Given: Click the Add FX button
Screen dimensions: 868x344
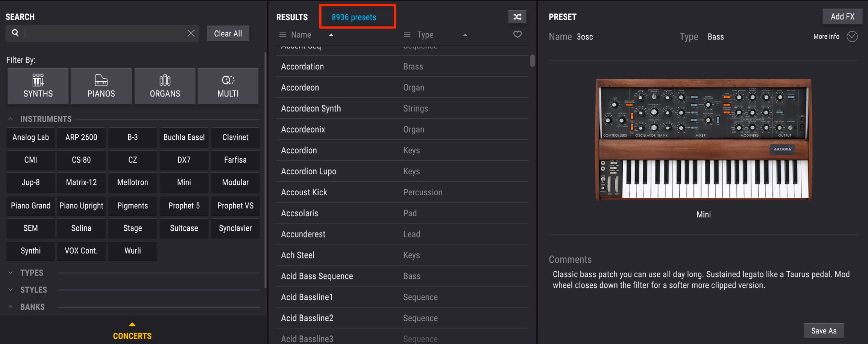Looking at the screenshot, I should click(x=842, y=17).
